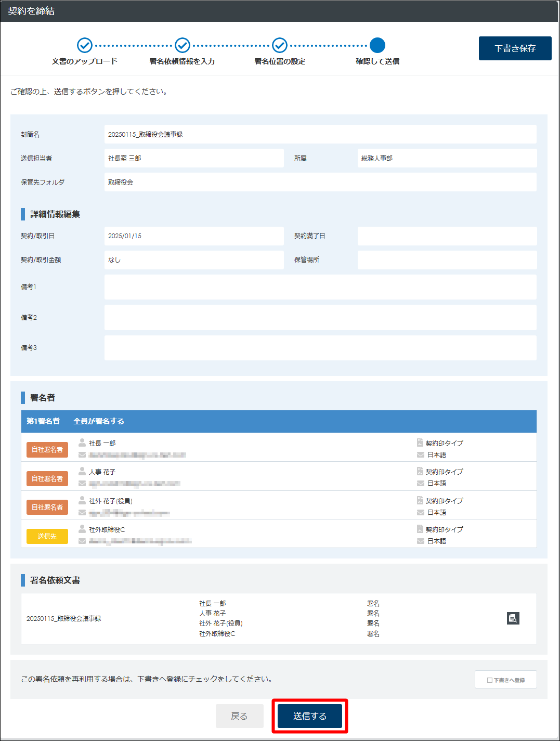Click the empty 契約満了日 field
Viewport: 560px width, 741px height.
point(447,236)
